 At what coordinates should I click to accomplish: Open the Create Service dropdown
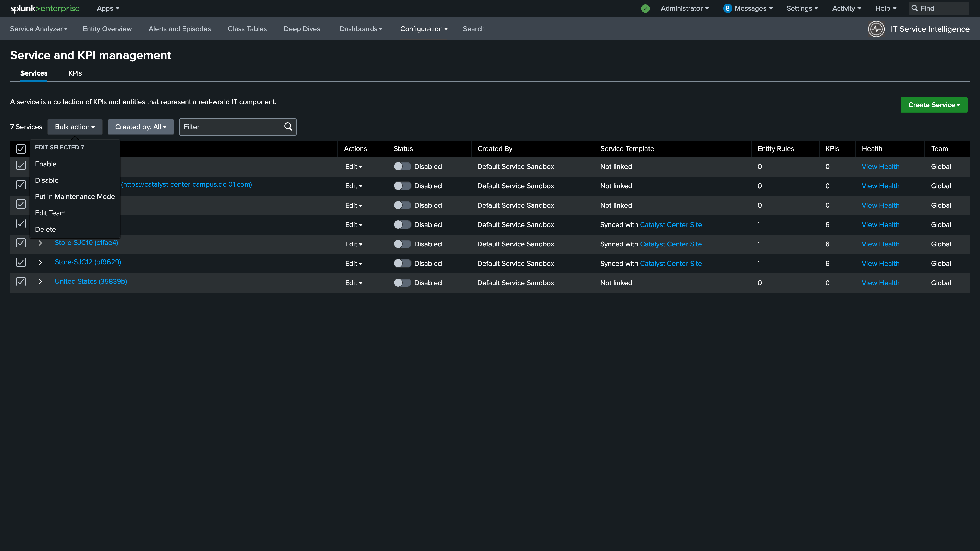point(934,105)
